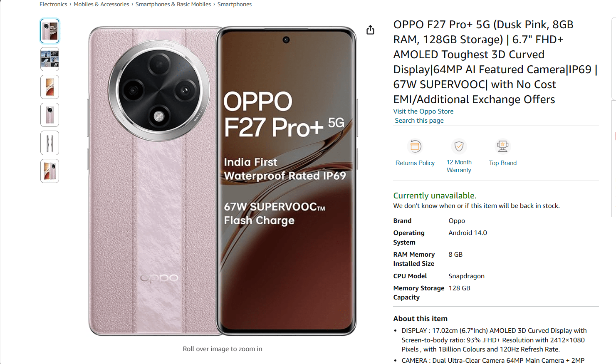Select the fourth thumbnail showing pink back
Viewport: 616px width, 364px height.
[x=49, y=115]
